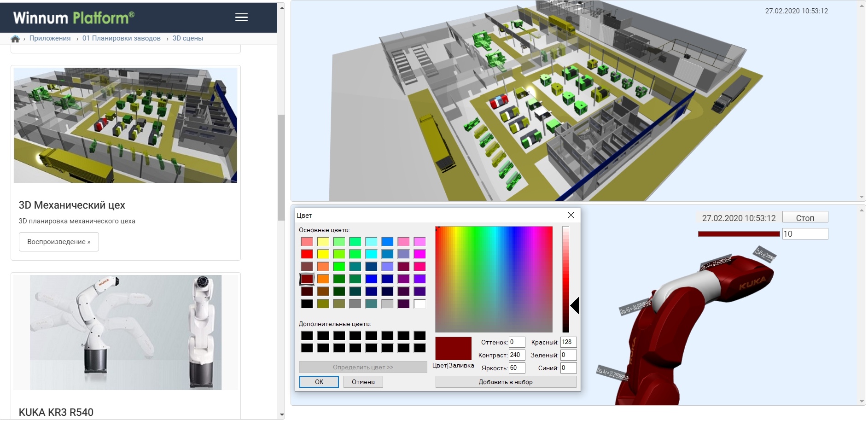This screenshot has width=868, height=426.
Task: Click the Красный value field
Action: pyautogui.click(x=568, y=342)
